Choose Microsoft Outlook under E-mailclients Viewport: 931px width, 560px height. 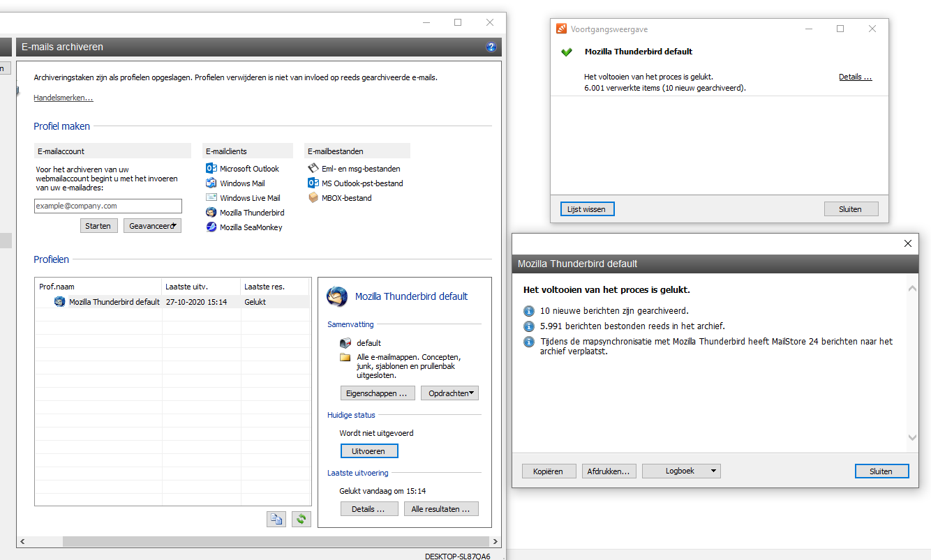[x=243, y=169]
